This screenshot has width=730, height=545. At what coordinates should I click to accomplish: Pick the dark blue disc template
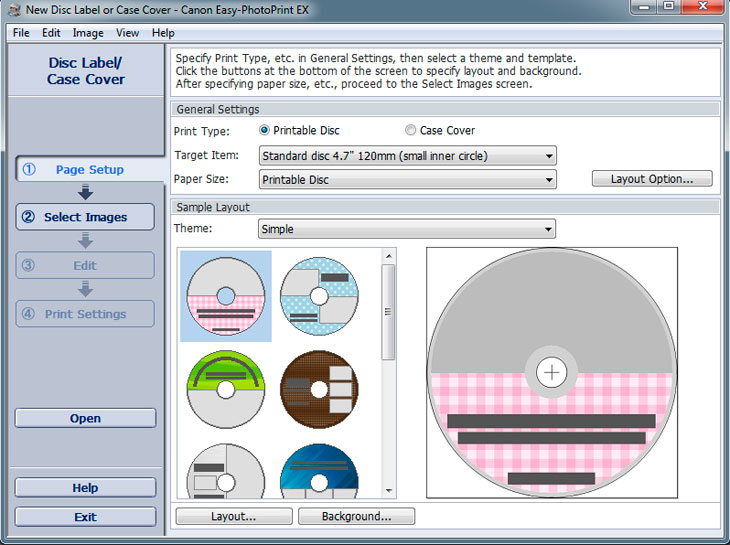pos(319,470)
